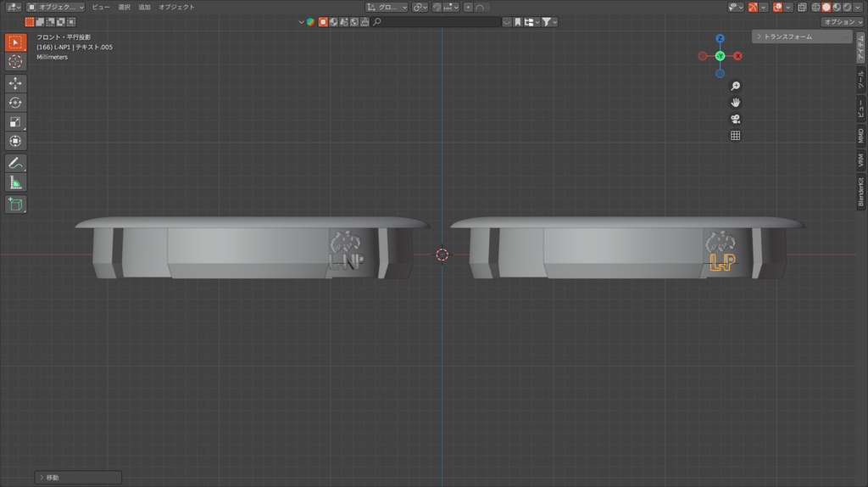Switch to the ツール sidebar tab
The width and height of the screenshot is (868, 487).
click(x=861, y=80)
